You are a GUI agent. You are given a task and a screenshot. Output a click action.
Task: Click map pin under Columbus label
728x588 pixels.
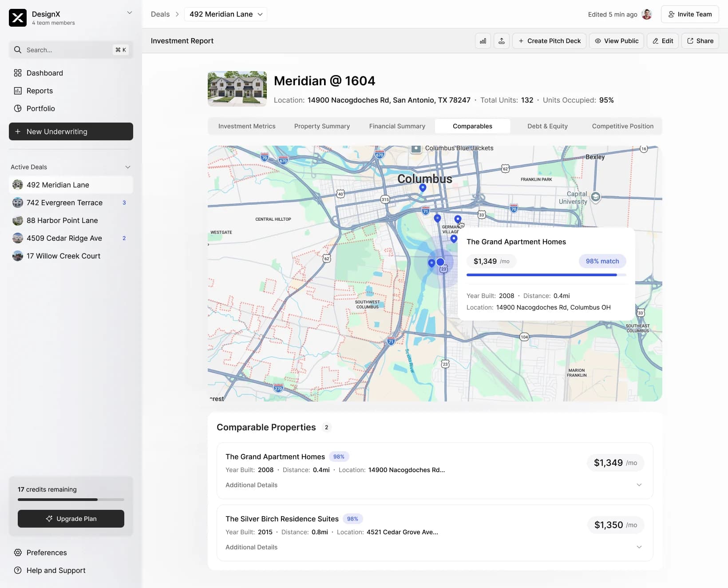click(423, 188)
